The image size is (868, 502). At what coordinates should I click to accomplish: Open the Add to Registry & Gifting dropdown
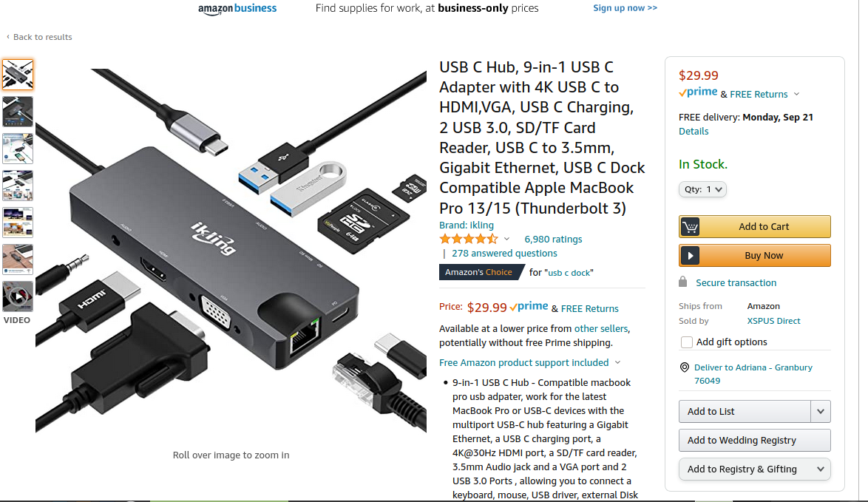pos(755,469)
